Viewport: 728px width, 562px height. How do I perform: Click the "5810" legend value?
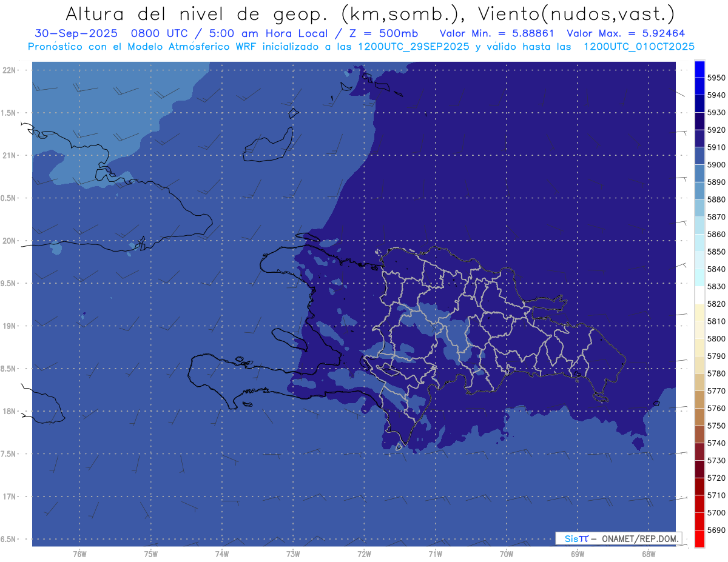716,321
